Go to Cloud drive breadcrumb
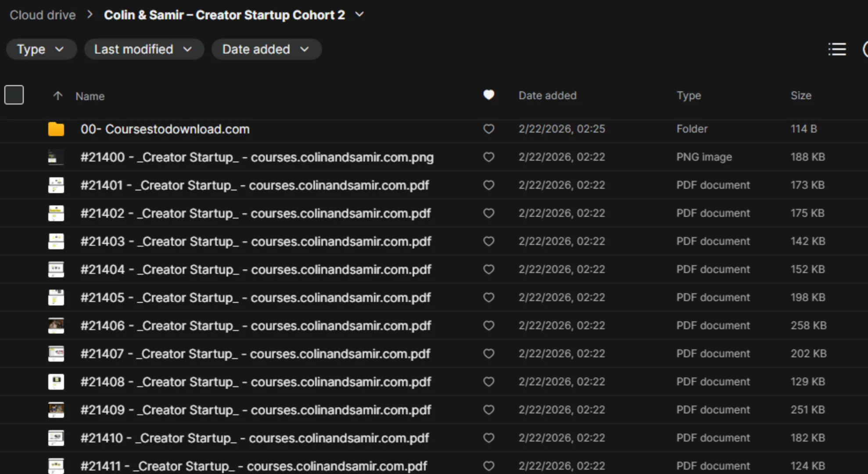This screenshot has width=868, height=474. coord(43,15)
